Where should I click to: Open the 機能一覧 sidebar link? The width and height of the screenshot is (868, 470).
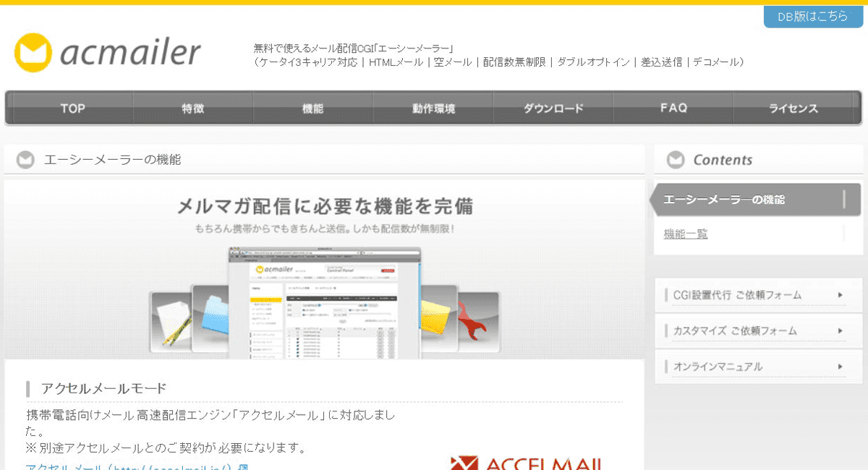click(684, 234)
